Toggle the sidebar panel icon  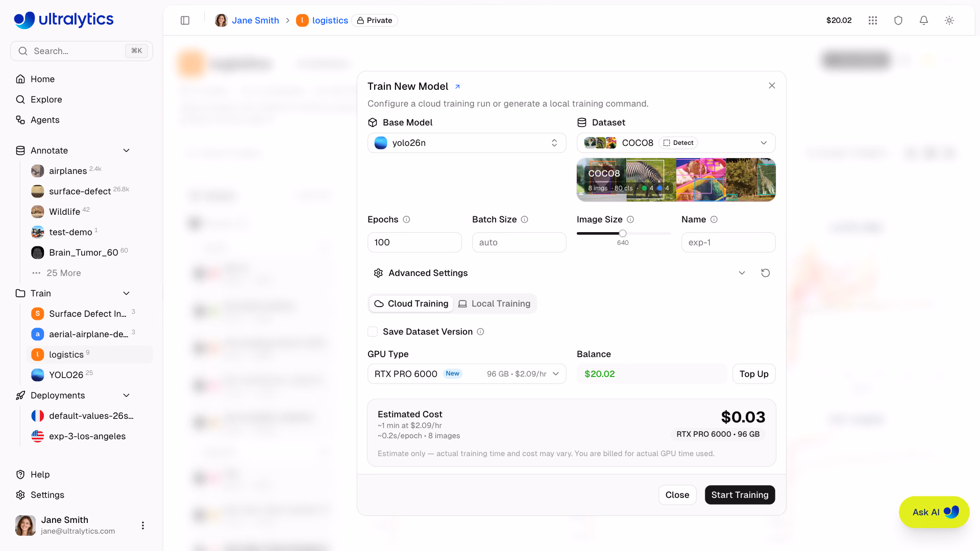click(185, 20)
